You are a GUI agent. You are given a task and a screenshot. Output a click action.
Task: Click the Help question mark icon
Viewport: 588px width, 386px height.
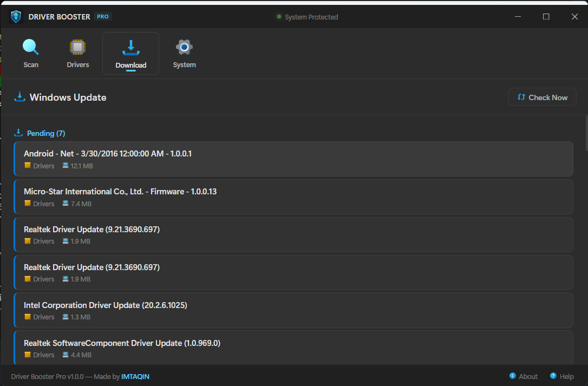coord(553,376)
